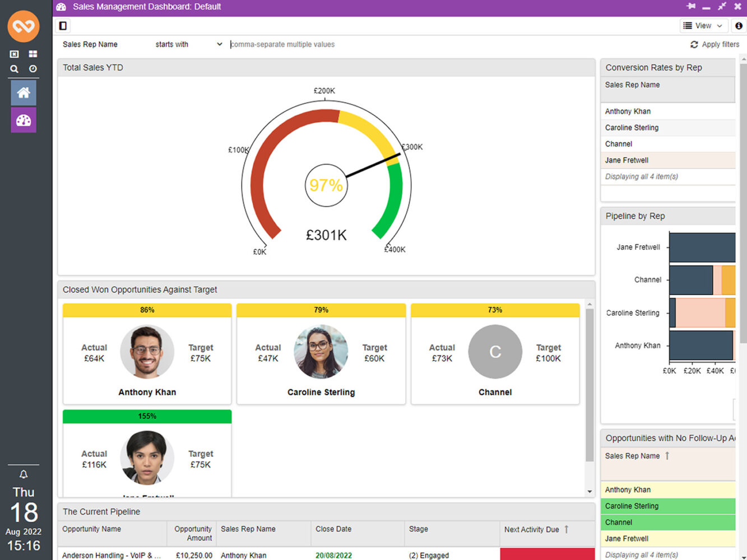Pin the dashboard window with pin icon
Image resolution: width=747 pixels, height=560 pixels.
691,6
